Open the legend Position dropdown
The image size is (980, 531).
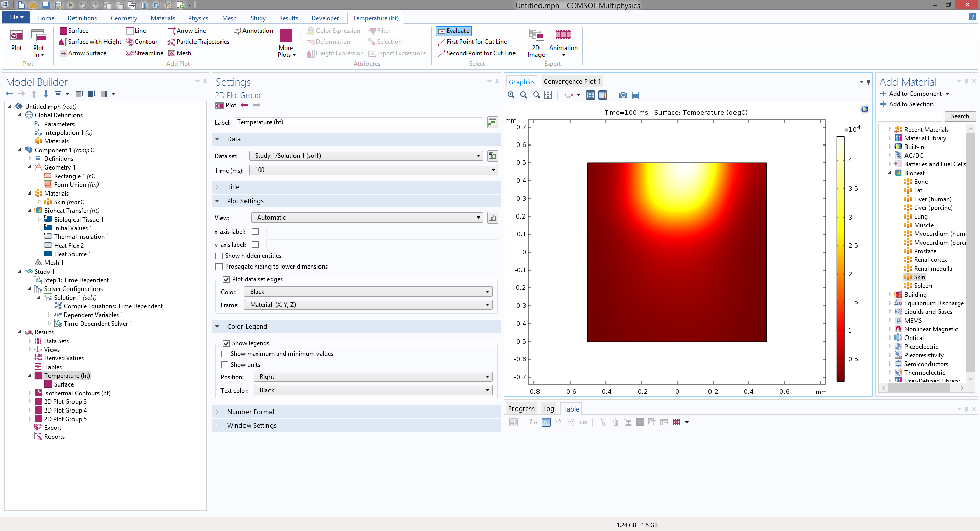[x=373, y=377]
